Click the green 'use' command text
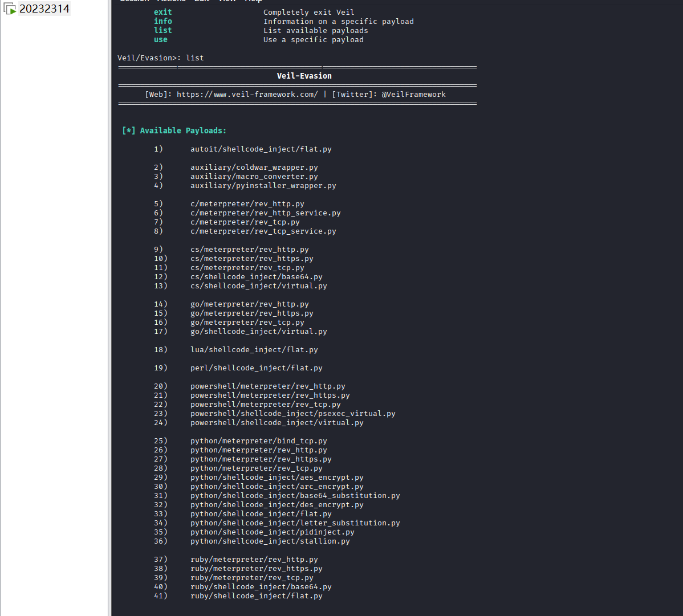683x616 pixels. pos(161,40)
